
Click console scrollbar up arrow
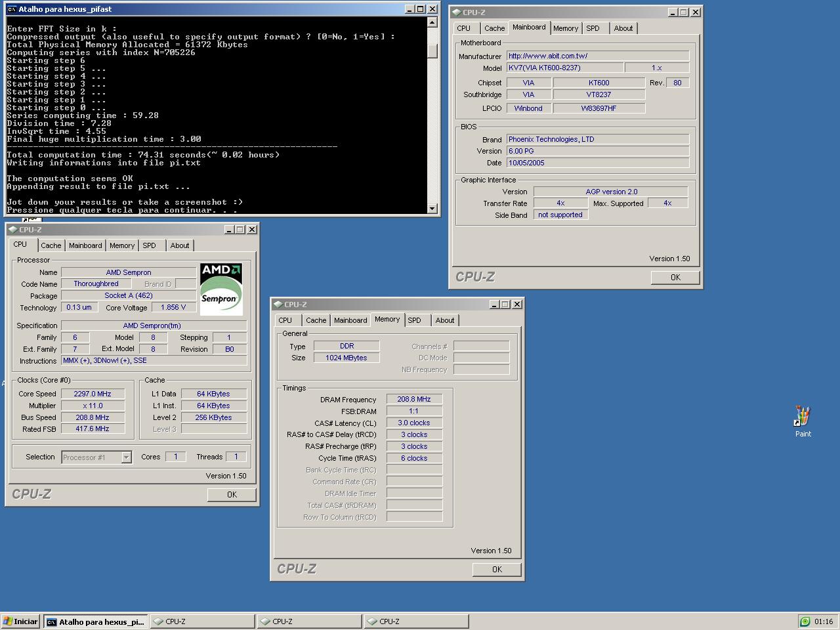coord(432,22)
